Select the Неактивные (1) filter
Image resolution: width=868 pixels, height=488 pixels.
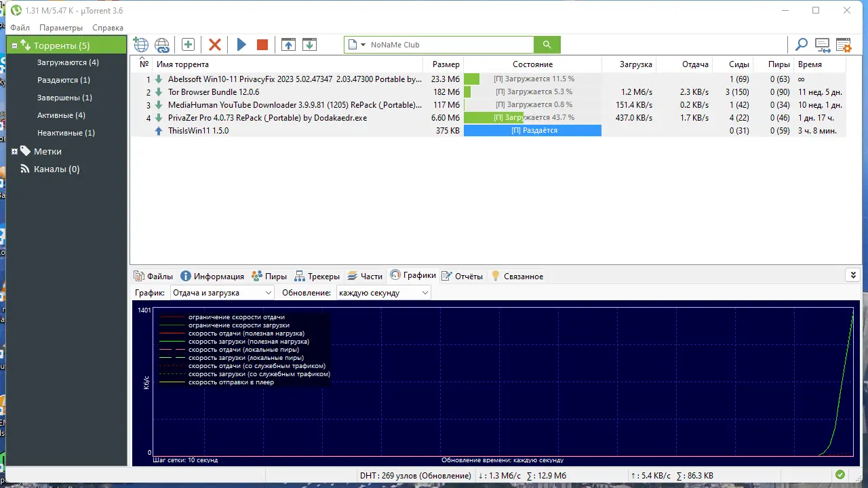pos(66,133)
